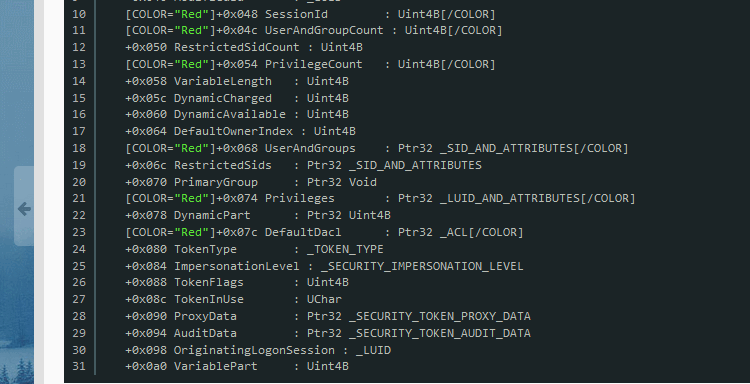This screenshot has width=750, height=384.
Task: Click RestrictedSids field name
Action: [222, 165]
